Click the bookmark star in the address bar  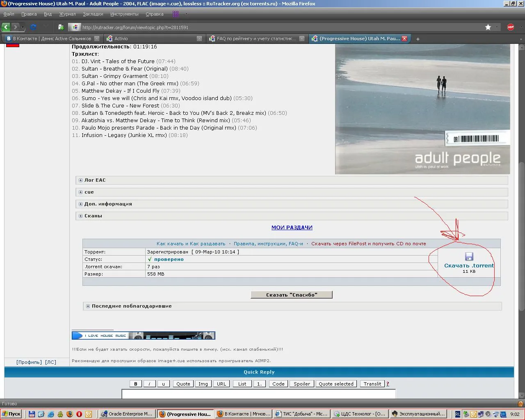[488, 27]
